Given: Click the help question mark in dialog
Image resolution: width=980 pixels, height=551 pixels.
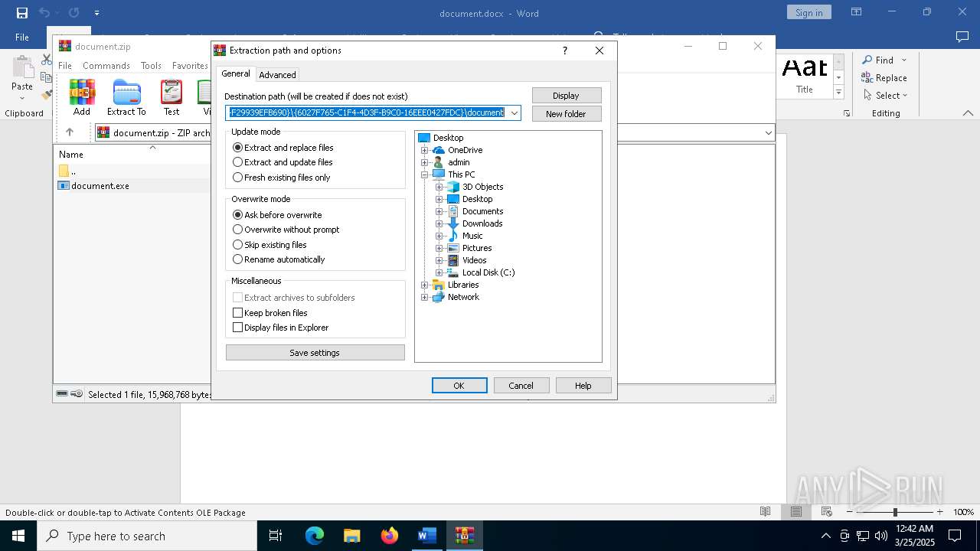Looking at the screenshot, I should pyautogui.click(x=565, y=51).
